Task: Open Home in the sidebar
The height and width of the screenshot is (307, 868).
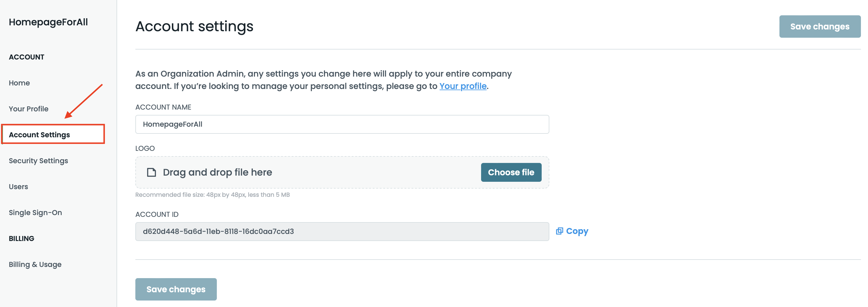Action: click(19, 83)
